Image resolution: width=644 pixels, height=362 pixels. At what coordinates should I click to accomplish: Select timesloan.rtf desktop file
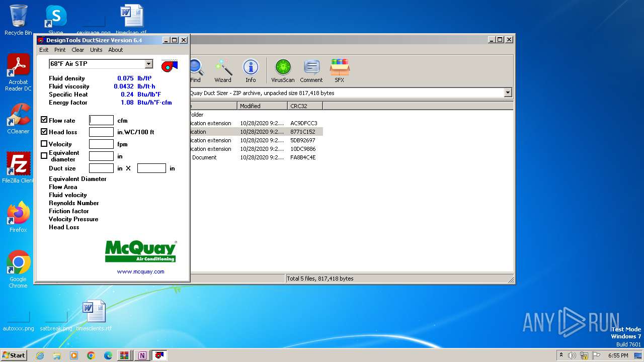coord(132,19)
